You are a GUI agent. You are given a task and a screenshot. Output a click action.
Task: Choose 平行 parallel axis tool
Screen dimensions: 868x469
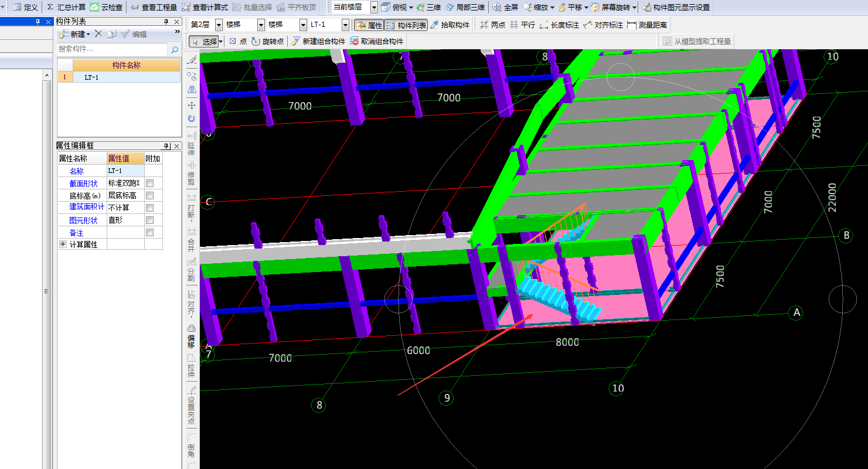[522, 25]
